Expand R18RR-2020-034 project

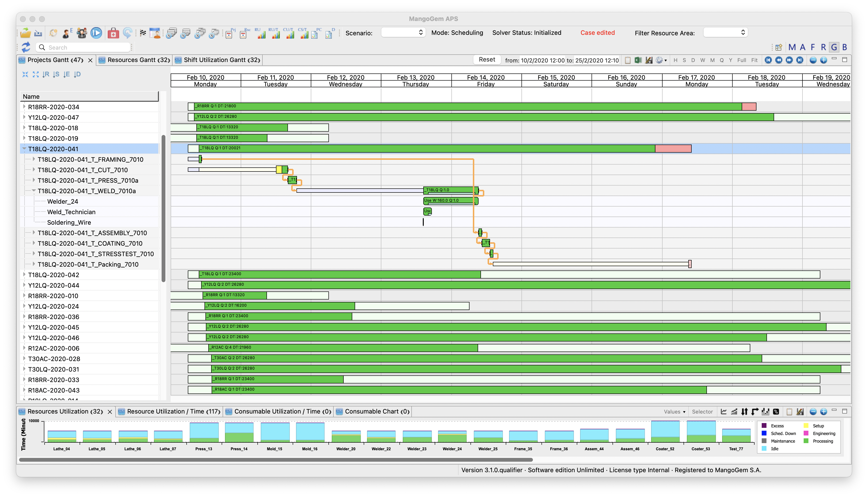coord(24,107)
